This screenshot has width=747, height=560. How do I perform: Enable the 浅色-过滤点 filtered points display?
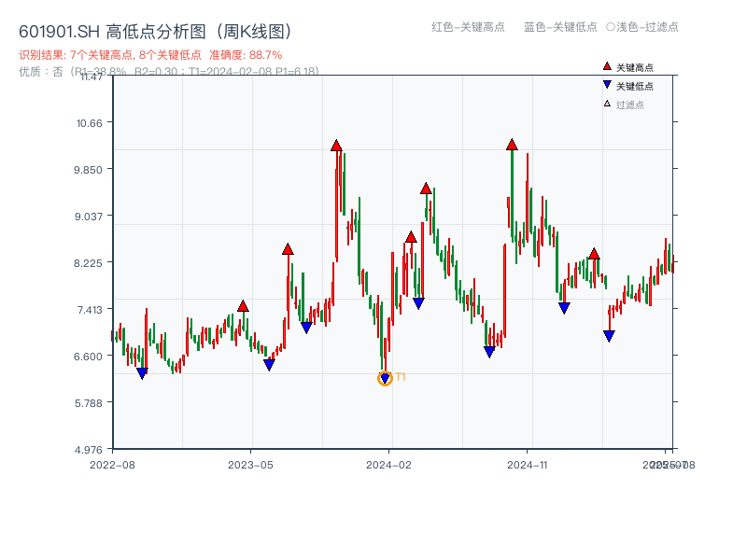click(644, 28)
